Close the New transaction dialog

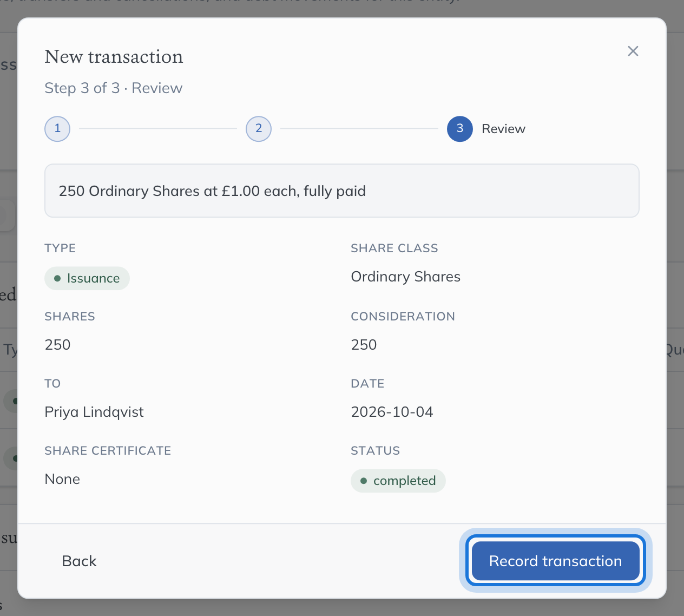click(633, 51)
